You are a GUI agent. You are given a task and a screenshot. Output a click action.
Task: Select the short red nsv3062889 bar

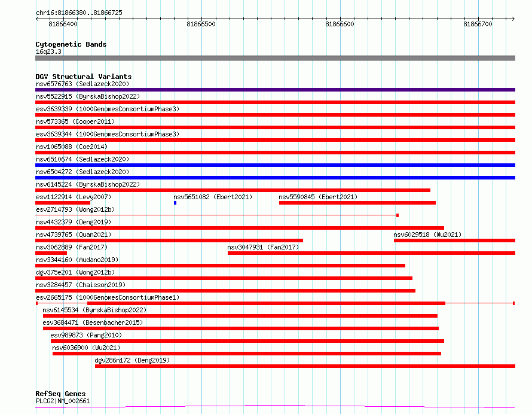[x=51, y=253]
